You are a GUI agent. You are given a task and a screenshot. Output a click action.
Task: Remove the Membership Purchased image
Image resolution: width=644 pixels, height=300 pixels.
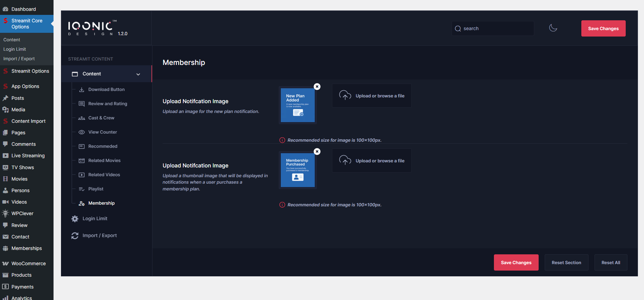317,152
